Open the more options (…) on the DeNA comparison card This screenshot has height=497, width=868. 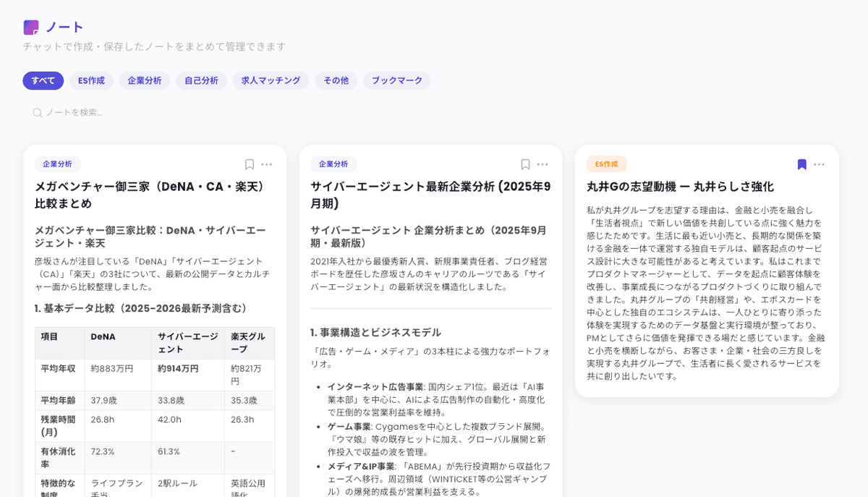click(268, 164)
